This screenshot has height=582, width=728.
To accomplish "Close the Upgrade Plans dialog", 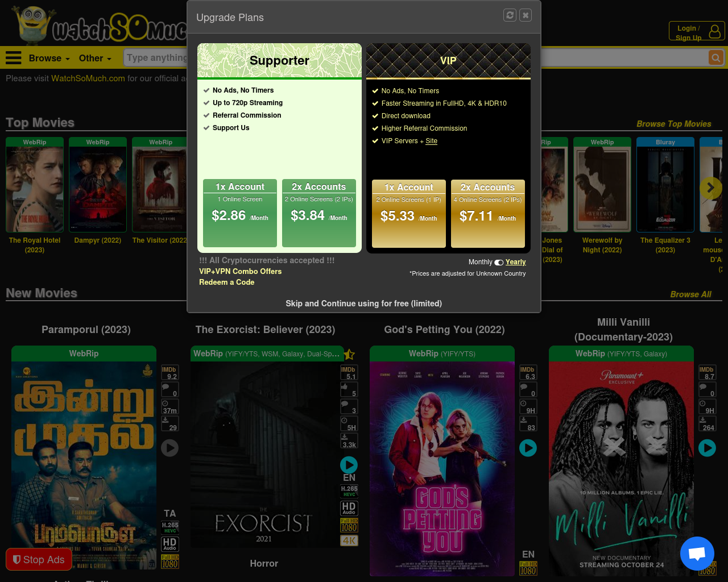I will point(526,15).
